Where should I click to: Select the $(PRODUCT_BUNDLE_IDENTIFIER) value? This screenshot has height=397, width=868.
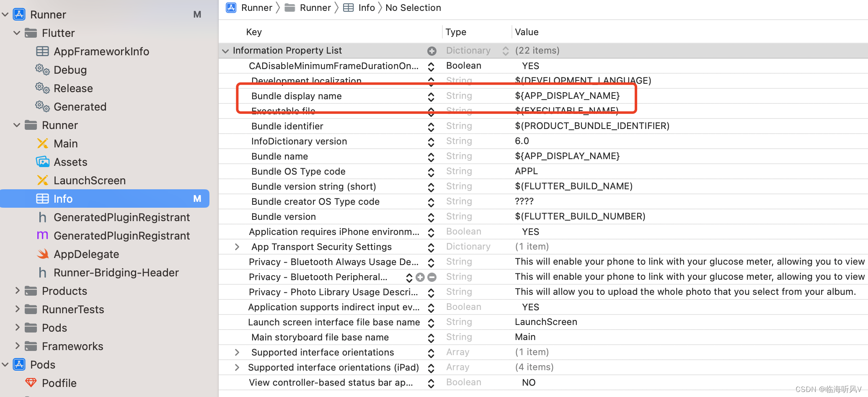592,126
